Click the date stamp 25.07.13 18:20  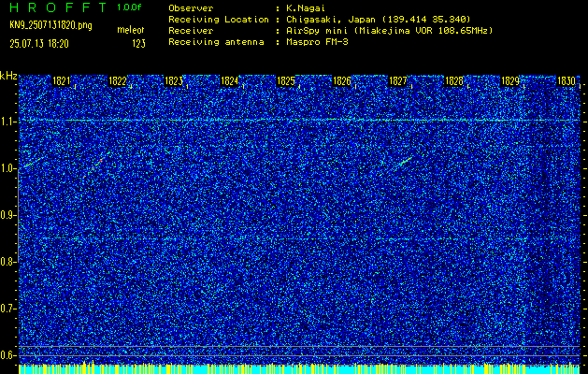(39, 44)
